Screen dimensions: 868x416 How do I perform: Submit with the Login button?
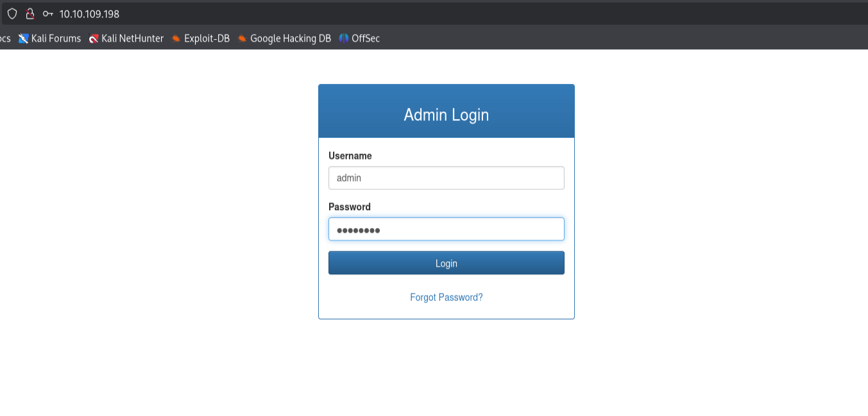tap(447, 263)
